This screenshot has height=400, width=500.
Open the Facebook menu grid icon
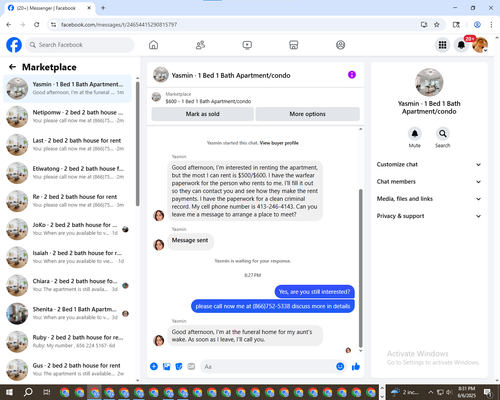(x=442, y=45)
